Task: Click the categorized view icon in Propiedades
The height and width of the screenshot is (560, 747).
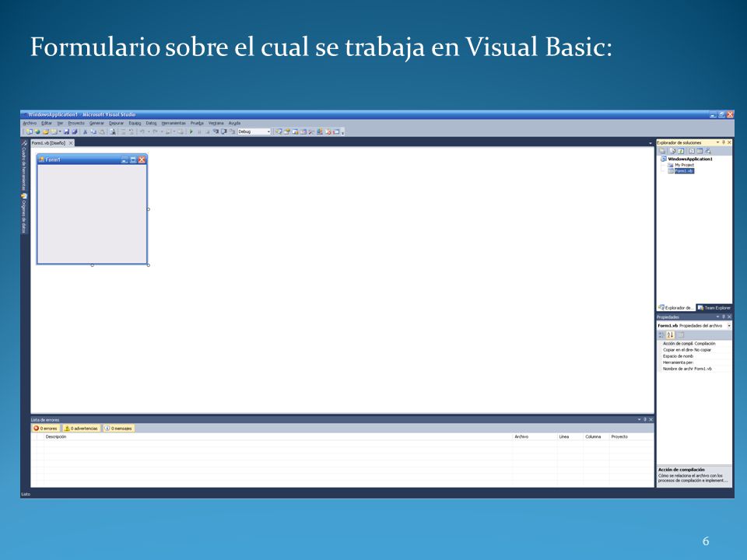Action: pos(661,334)
